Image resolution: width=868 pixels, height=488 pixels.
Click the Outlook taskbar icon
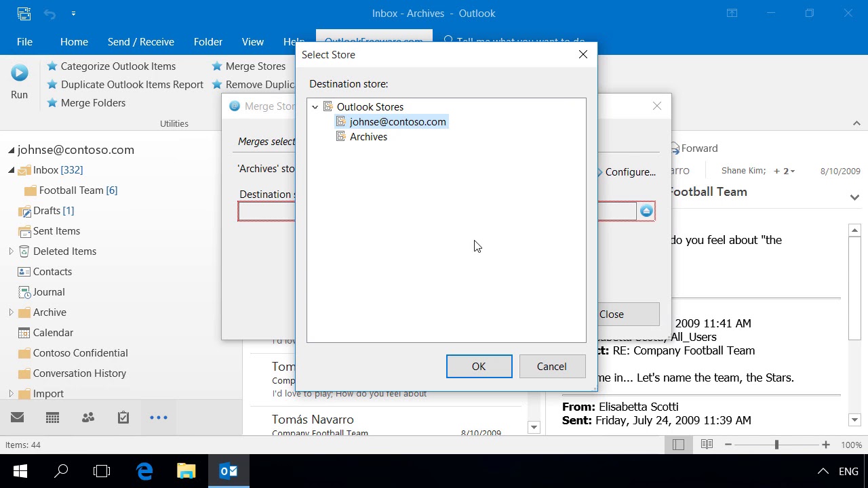coord(229,471)
